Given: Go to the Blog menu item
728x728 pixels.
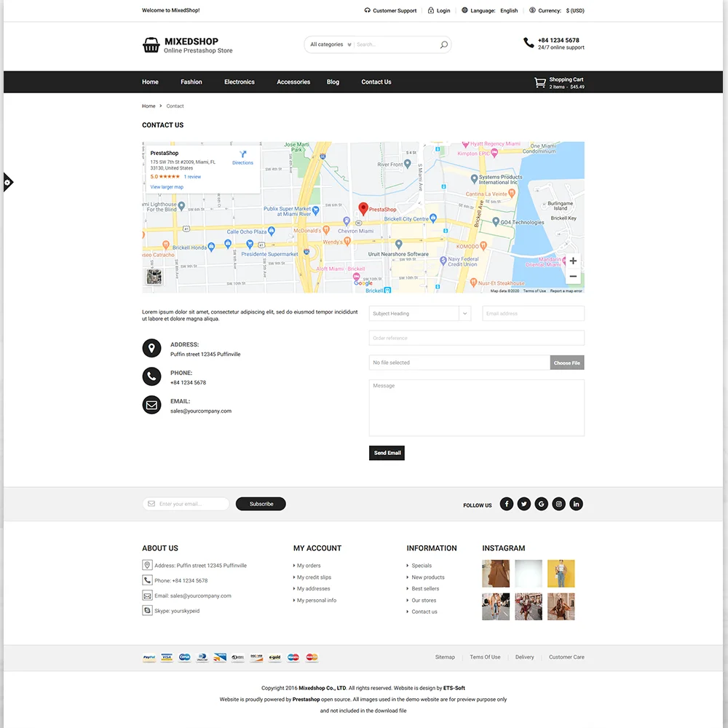Looking at the screenshot, I should tap(333, 82).
